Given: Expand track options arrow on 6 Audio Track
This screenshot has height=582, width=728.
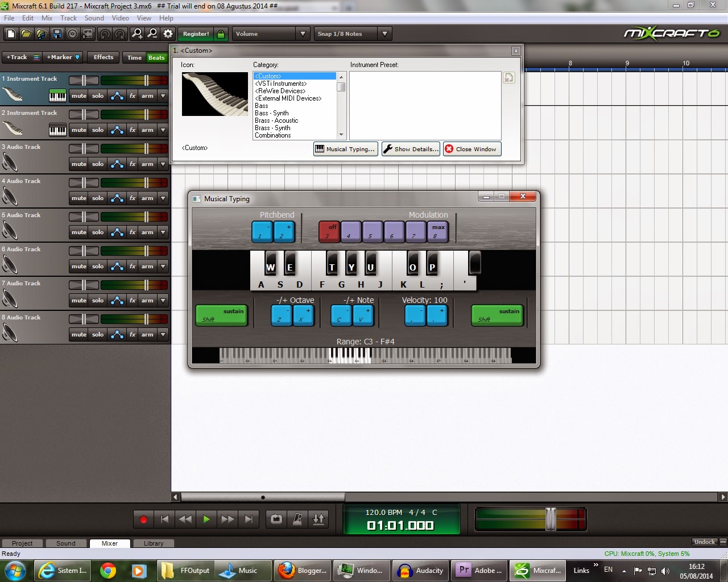Looking at the screenshot, I should point(163,267).
